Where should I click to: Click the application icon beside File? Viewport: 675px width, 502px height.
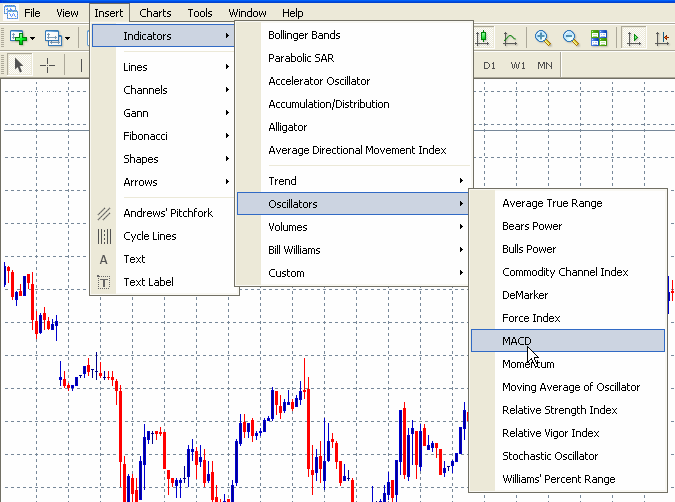(11, 12)
